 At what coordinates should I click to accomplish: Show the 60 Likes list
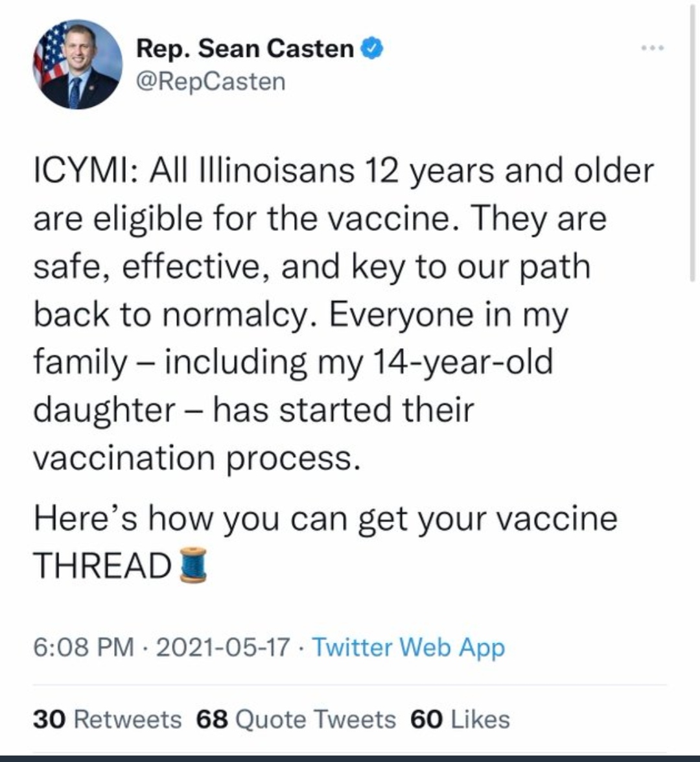(460, 719)
